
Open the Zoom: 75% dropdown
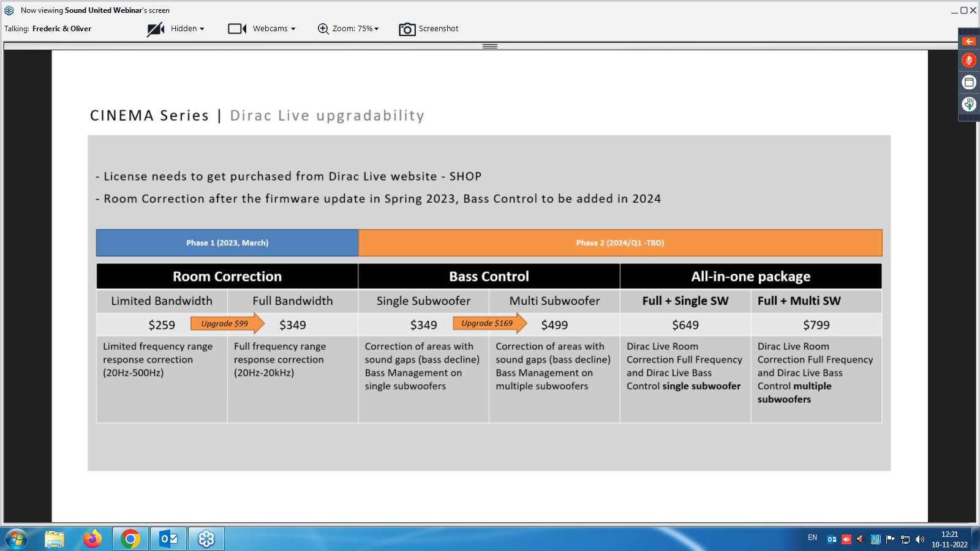pos(356,29)
